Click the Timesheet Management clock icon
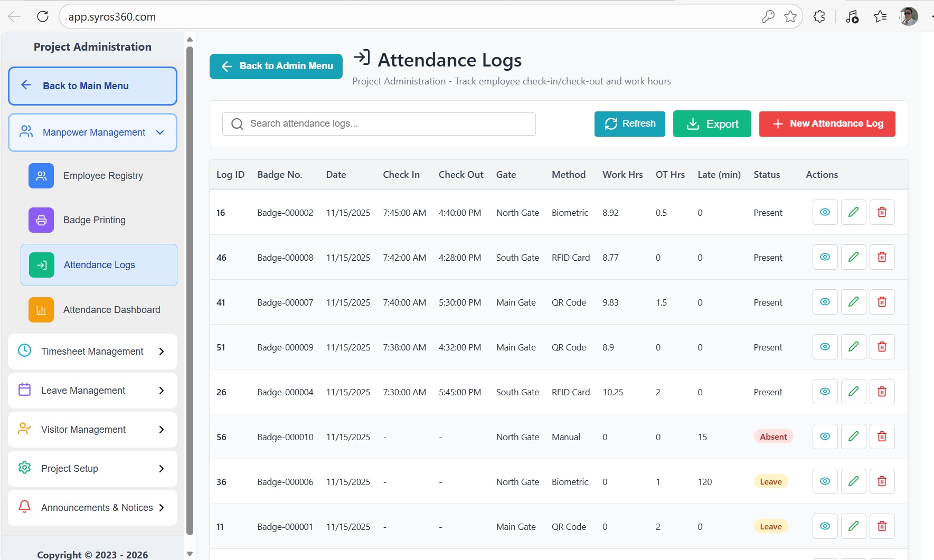The image size is (934, 560). click(x=24, y=351)
